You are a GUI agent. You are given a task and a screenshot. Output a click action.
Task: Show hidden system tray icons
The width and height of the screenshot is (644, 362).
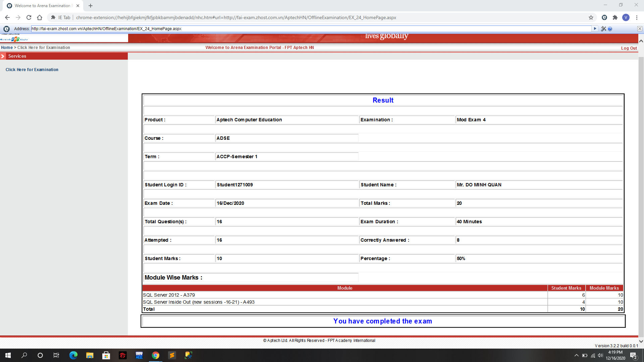[x=576, y=355]
